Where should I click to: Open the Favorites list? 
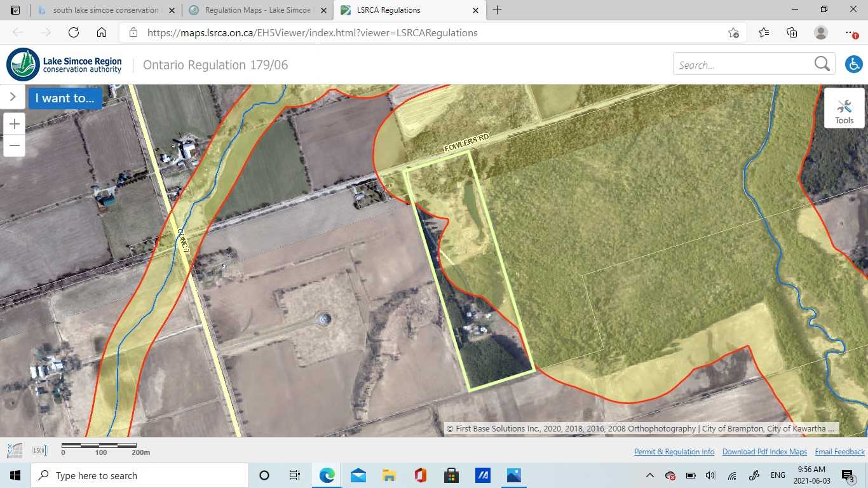[764, 32]
